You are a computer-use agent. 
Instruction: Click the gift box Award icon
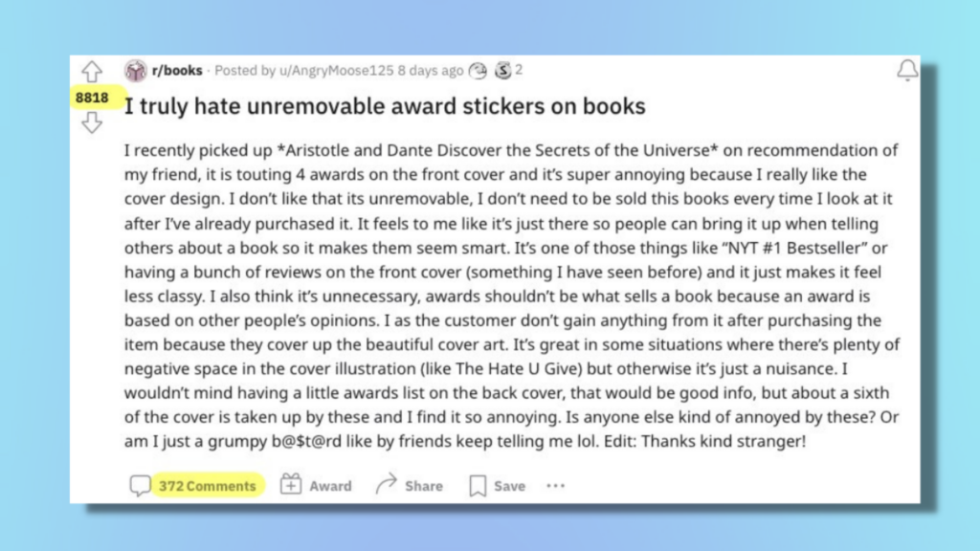pyautogui.click(x=291, y=484)
